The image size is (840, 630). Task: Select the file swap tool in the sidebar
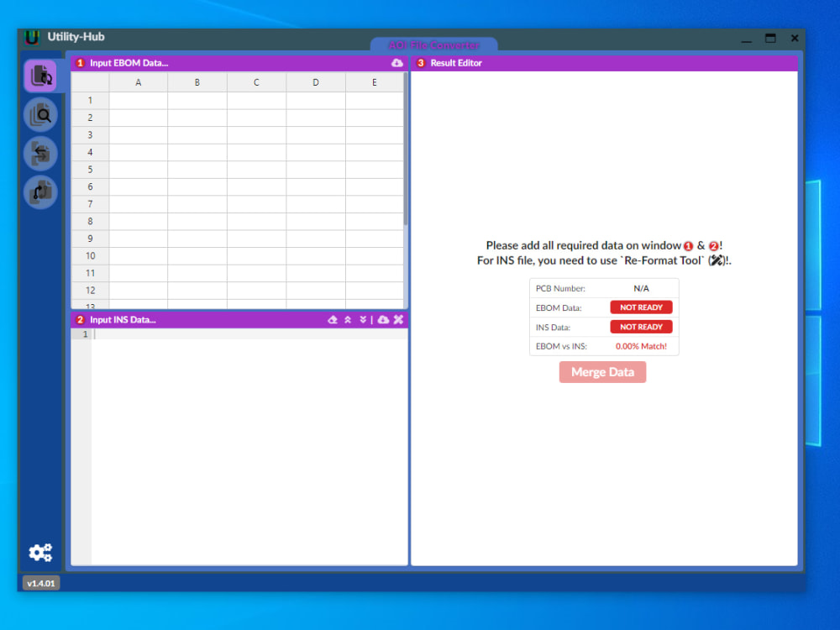[40, 153]
